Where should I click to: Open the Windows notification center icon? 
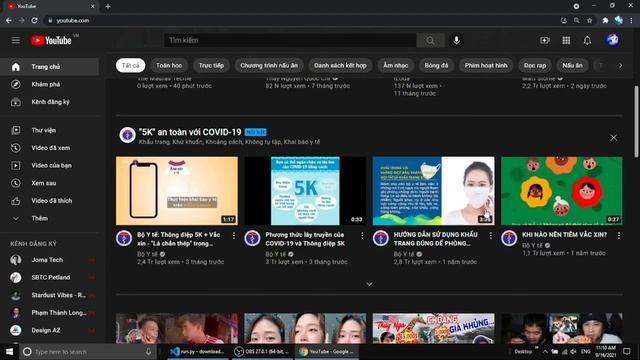(627, 351)
